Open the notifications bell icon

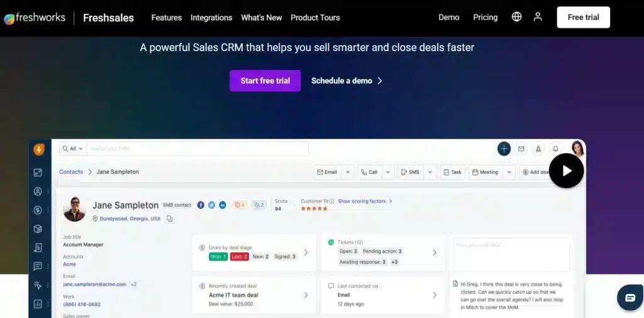[555, 149]
